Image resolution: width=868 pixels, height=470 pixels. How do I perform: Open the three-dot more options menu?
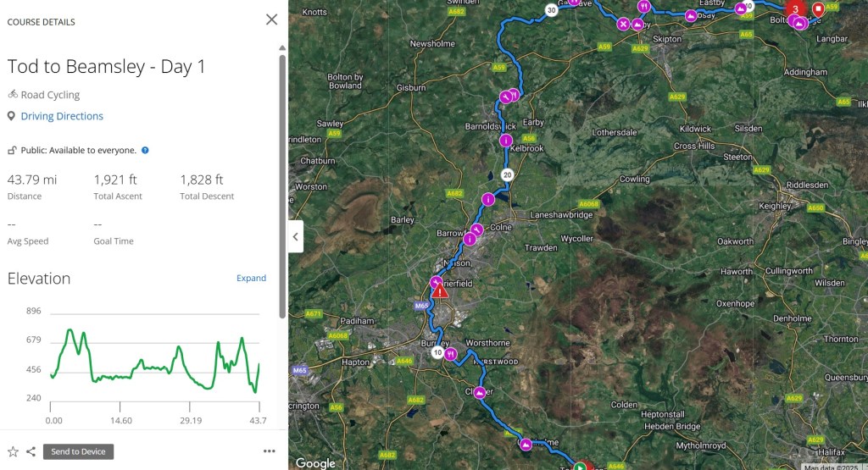coord(270,451)
